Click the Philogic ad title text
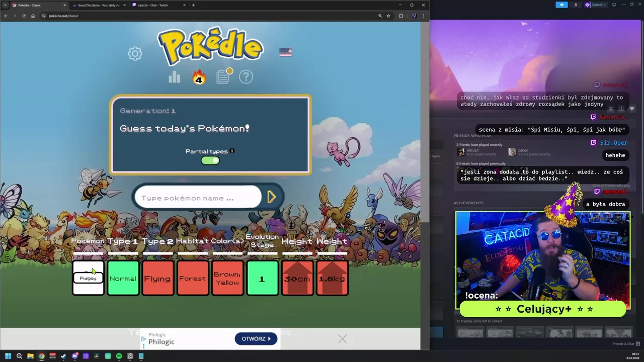 click(x=161, y=342)
